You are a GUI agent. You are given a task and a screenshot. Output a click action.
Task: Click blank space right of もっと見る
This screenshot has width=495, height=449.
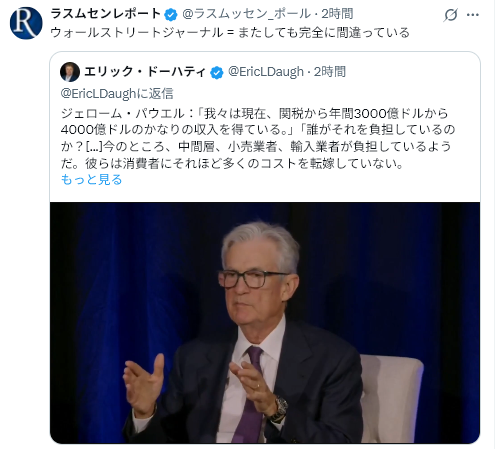pyautogui.click(x=300, y=180)
